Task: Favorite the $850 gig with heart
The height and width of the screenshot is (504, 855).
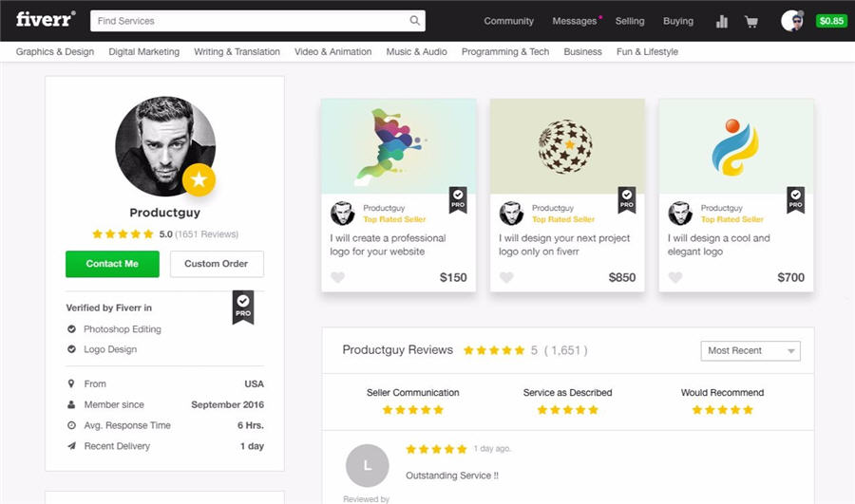Action: point(506,277)
